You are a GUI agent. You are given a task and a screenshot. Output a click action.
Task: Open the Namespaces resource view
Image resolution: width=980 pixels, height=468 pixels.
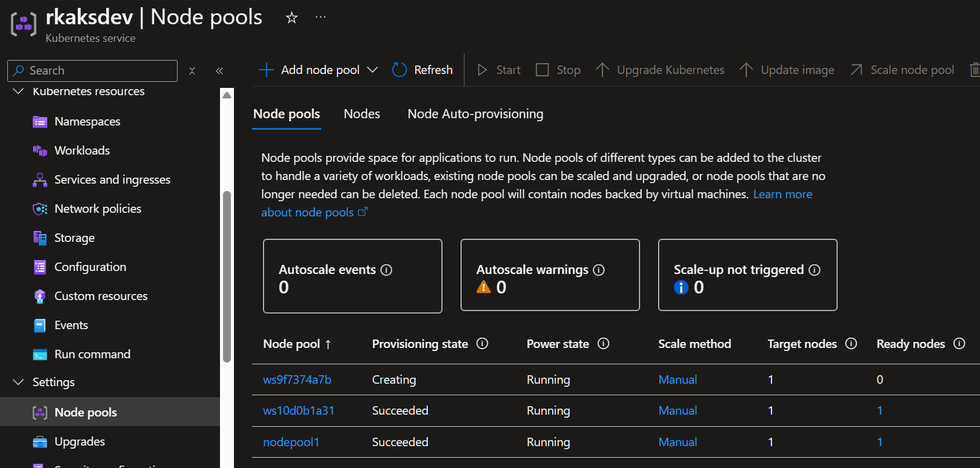(87, 122)
